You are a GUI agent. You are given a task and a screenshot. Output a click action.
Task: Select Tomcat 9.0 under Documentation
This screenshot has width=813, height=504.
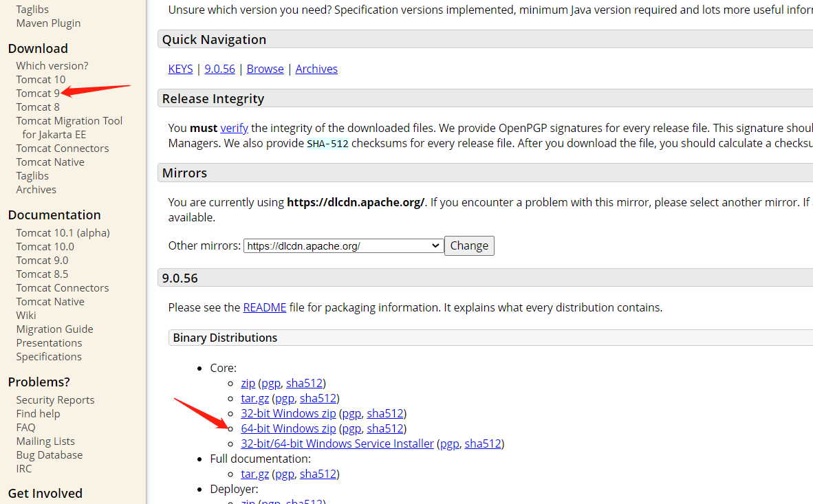pyautogui.click(x=42, y=261)
